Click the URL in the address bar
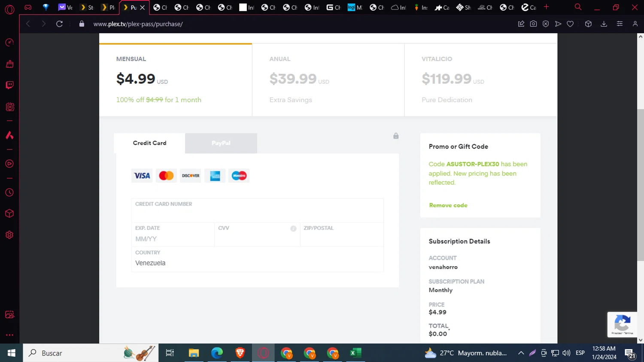The width and height of the screenshot is (644, 362). pos(138,24)
